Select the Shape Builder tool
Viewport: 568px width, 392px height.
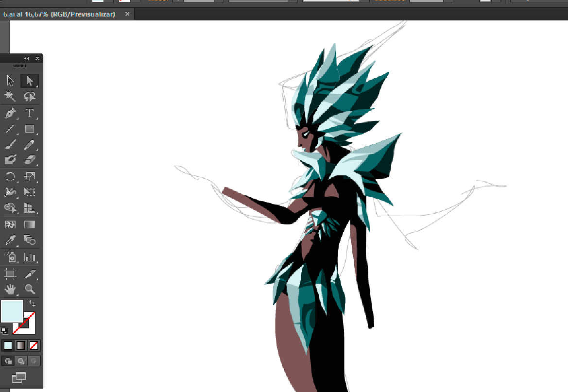pyautogui.click(x=10, y=207)
